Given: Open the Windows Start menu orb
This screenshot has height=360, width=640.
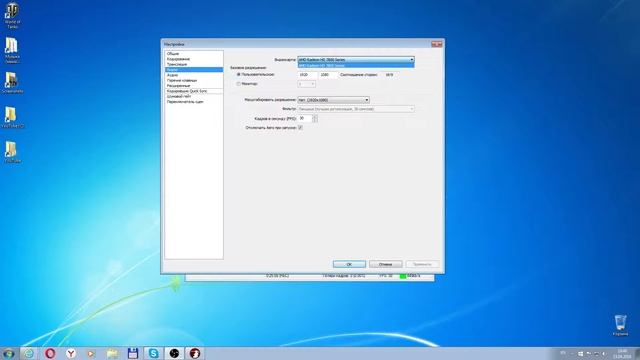Looking at the screenshot, I should pos(9,353).
